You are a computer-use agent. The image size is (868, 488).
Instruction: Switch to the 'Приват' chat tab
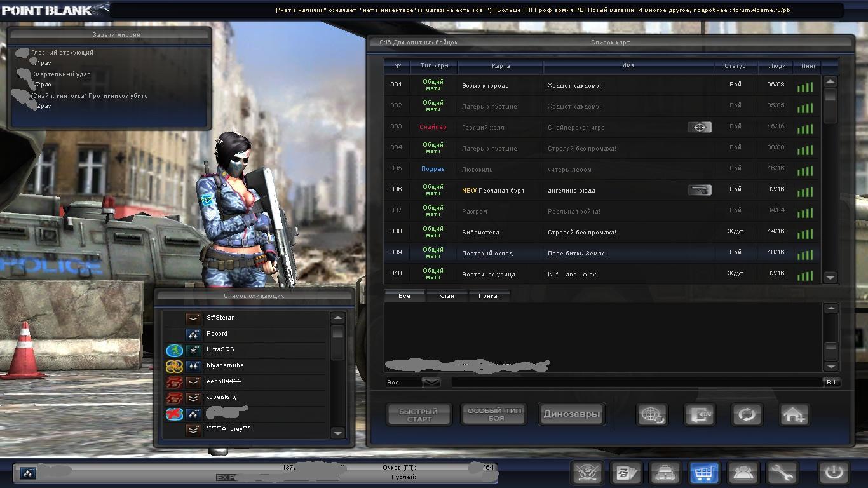pyautogui.click(x=489, y=296)
